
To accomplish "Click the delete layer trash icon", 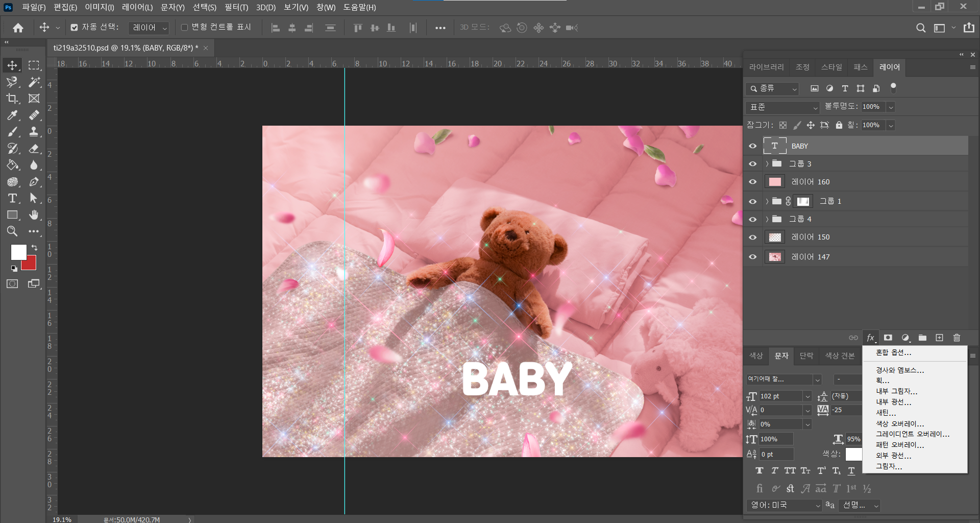I will (x=957, y=338).
